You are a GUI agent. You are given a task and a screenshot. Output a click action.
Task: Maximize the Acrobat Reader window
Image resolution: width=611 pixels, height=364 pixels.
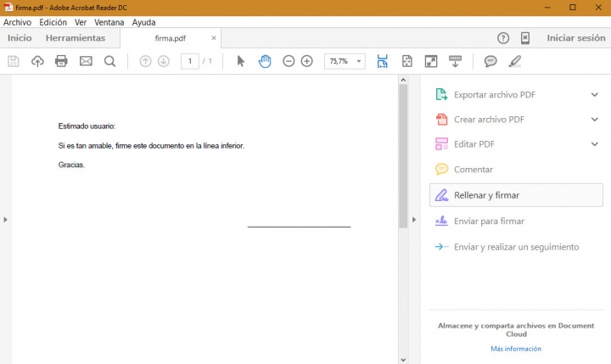(573, 8)
